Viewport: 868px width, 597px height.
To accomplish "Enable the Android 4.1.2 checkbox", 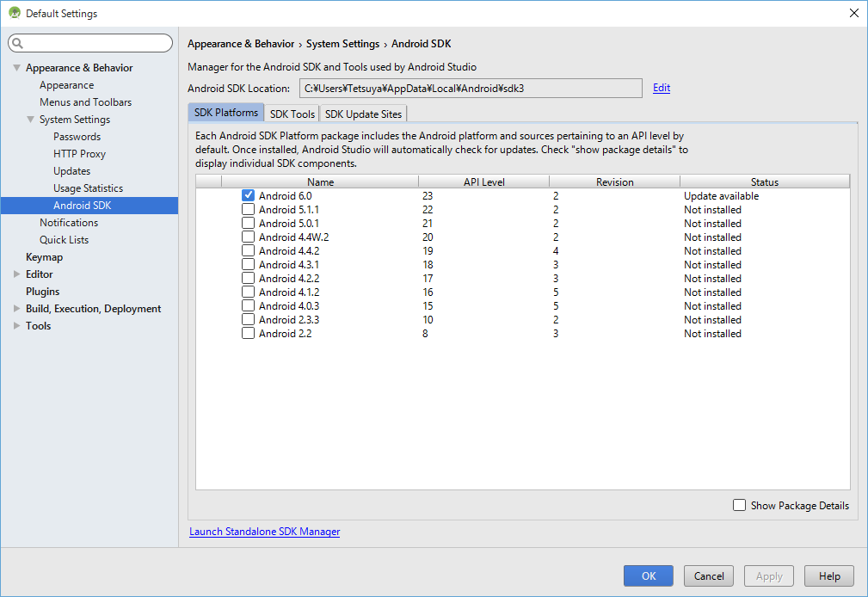I will tap(248, 292).
